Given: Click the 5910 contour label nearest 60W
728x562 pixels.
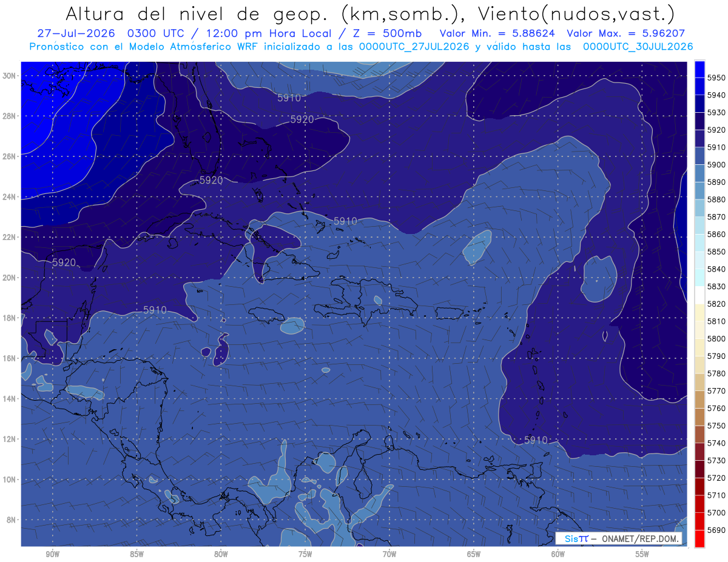Looking at the screenshot, I should [536, 440].
